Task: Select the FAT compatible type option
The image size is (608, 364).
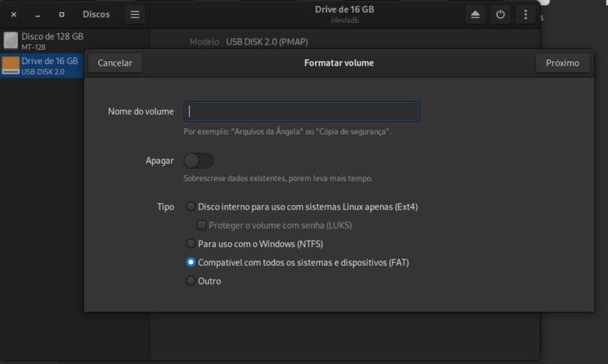Action: point(191,262)
